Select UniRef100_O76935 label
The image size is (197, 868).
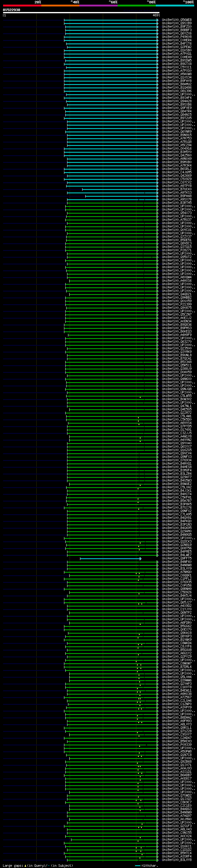[x=177, y=582]
